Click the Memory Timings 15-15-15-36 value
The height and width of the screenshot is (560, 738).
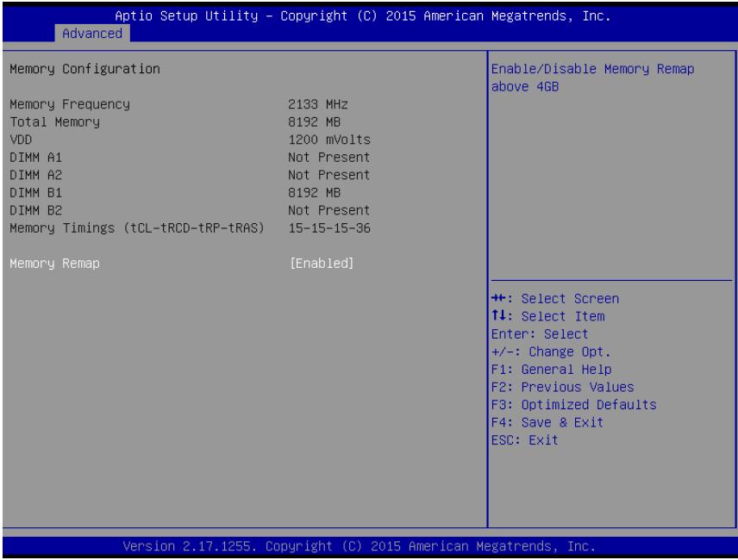point(329,228)
